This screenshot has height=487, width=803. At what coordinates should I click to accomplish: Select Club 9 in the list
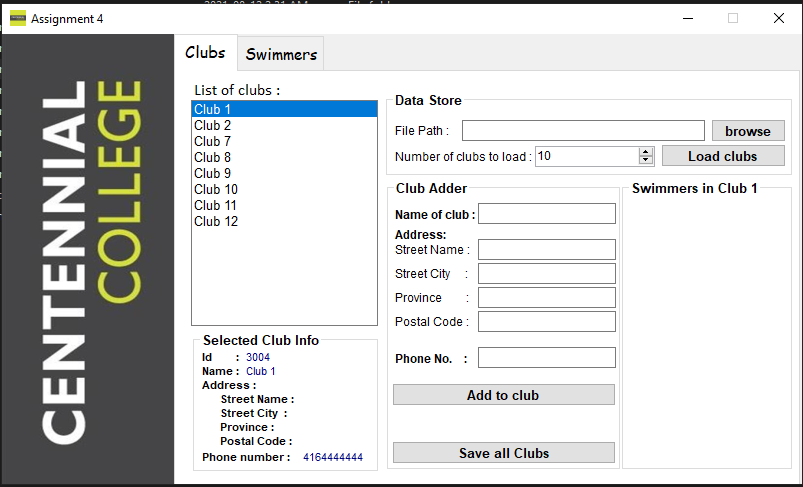pos(284,173)
